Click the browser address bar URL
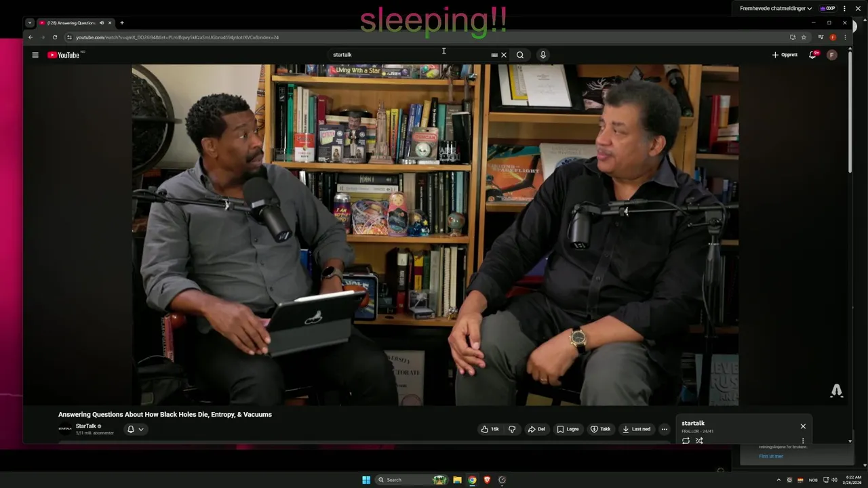868x488 pixels. pyautogui.click(x=178, y=37)
